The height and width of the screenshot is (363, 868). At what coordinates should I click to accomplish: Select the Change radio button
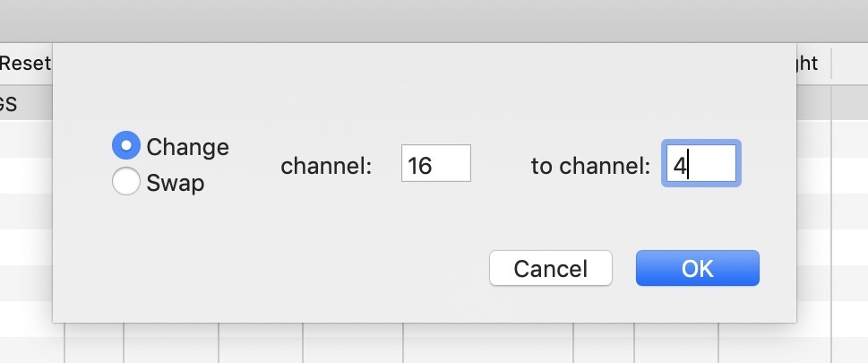pos(126,145)
